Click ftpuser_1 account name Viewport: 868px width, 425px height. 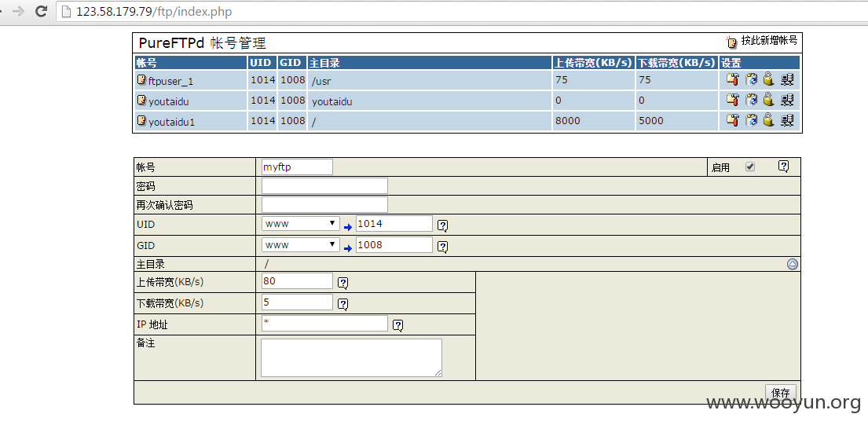(171, 82)
